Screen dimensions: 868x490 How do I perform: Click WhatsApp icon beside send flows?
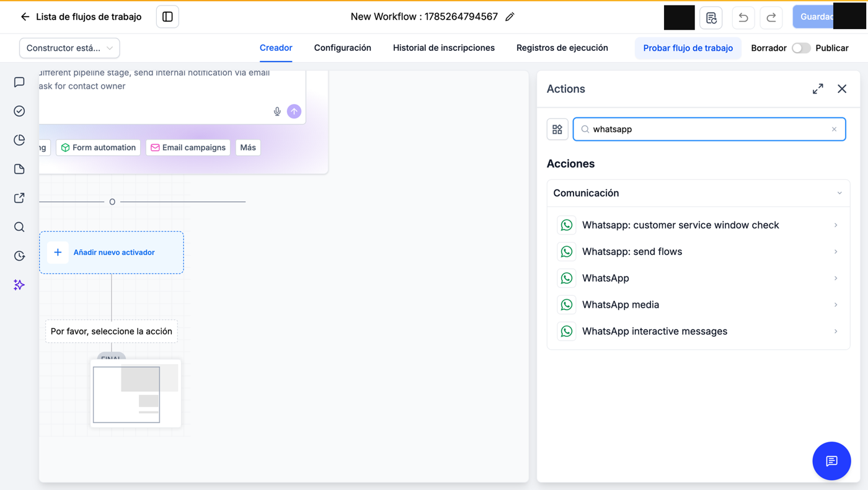566,252
